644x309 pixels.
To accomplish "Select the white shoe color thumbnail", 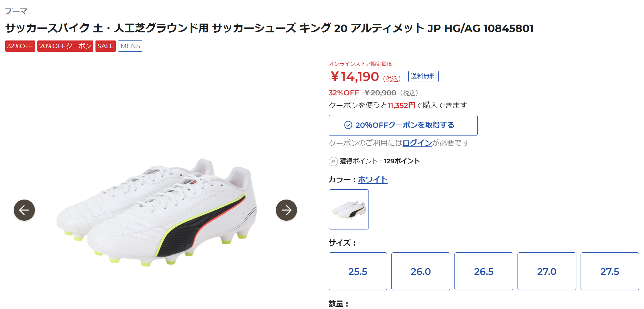I will tap(348, 209).
